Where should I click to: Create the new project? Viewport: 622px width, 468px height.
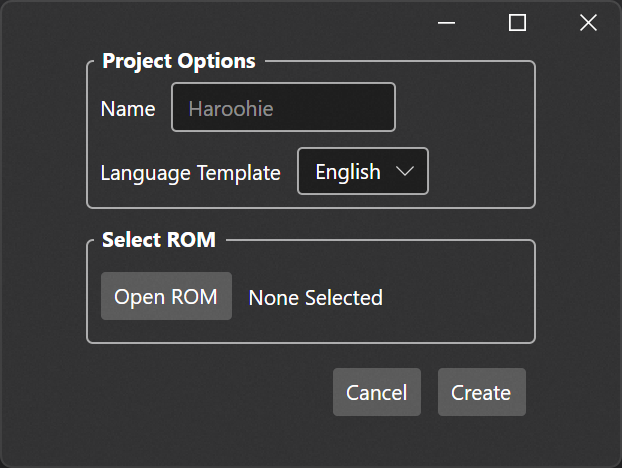482,392
